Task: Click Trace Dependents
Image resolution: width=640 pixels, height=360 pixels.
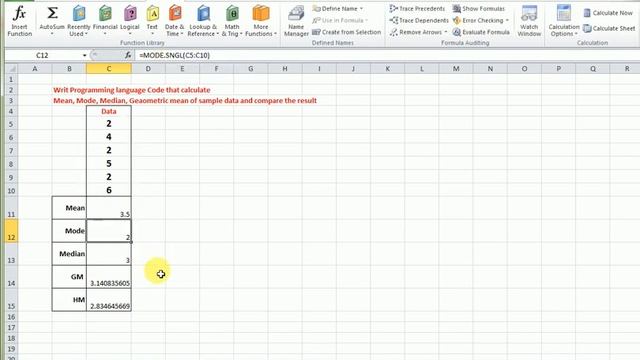Action: pos(419,20)
